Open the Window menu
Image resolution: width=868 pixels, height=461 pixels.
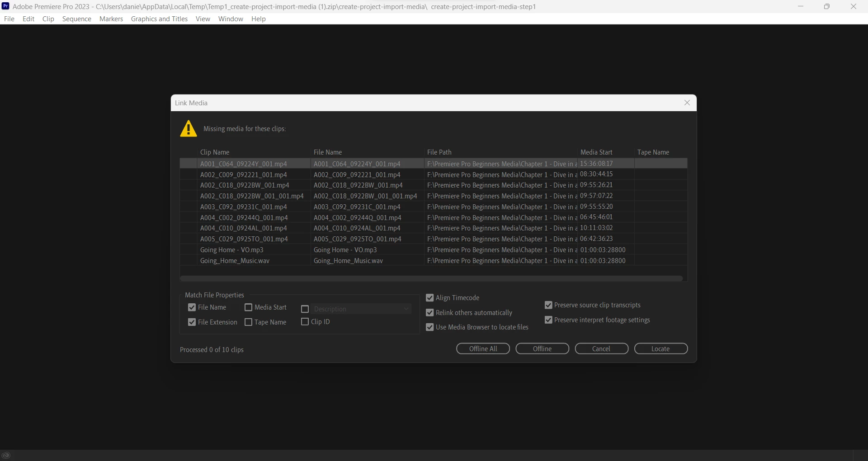231,19
